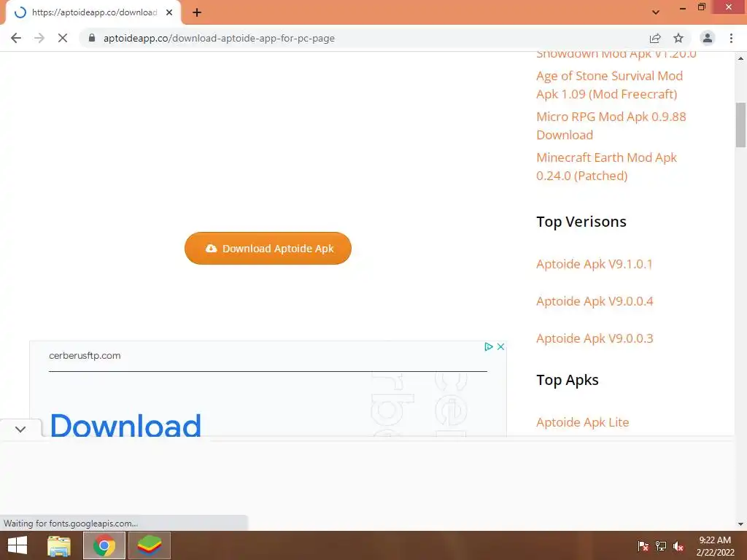Click scrollbar down arrow
The height and width of the screenshot is (560, 747).
tap(740, 524)
